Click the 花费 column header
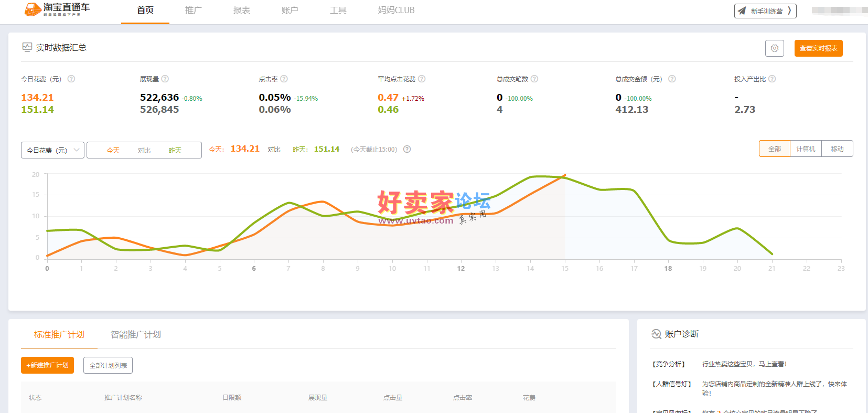The image size is (868, 413). (529, 398)
